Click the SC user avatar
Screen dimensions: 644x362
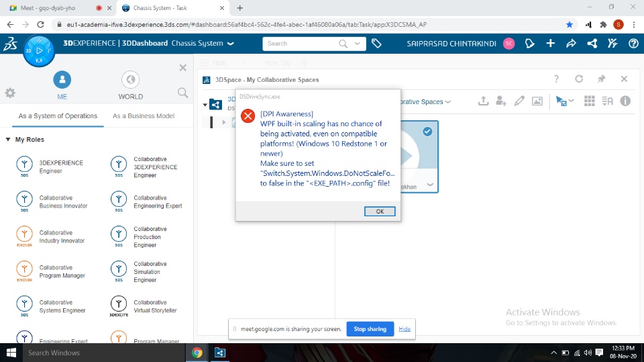(x=509, y=43)
